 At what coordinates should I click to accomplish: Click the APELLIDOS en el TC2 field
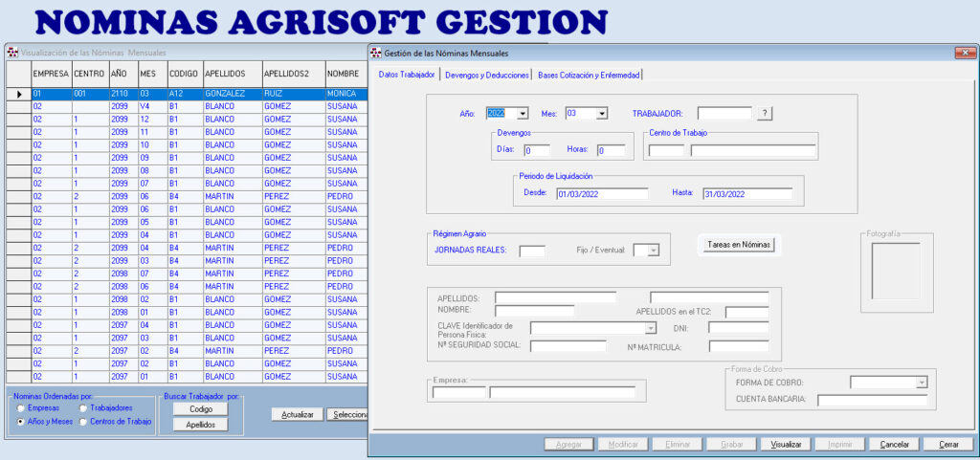pos(746,312)
